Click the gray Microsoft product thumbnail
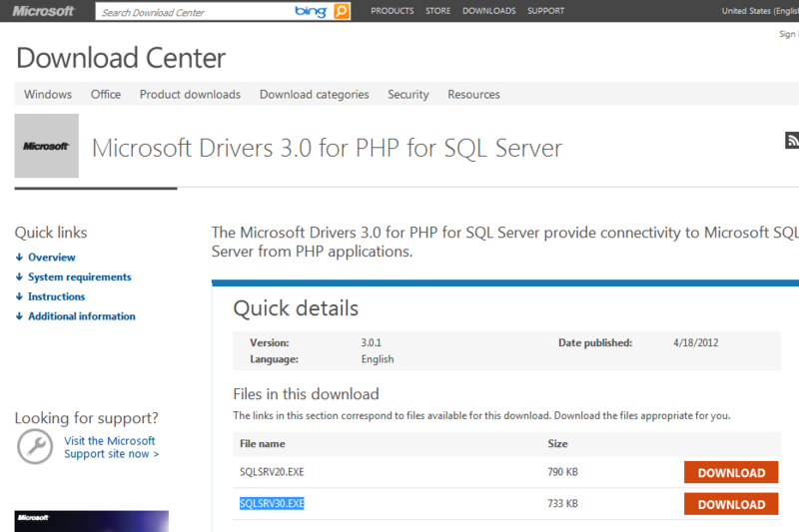The width and height of the screenshot is (799, 532). tap(47, 146)
